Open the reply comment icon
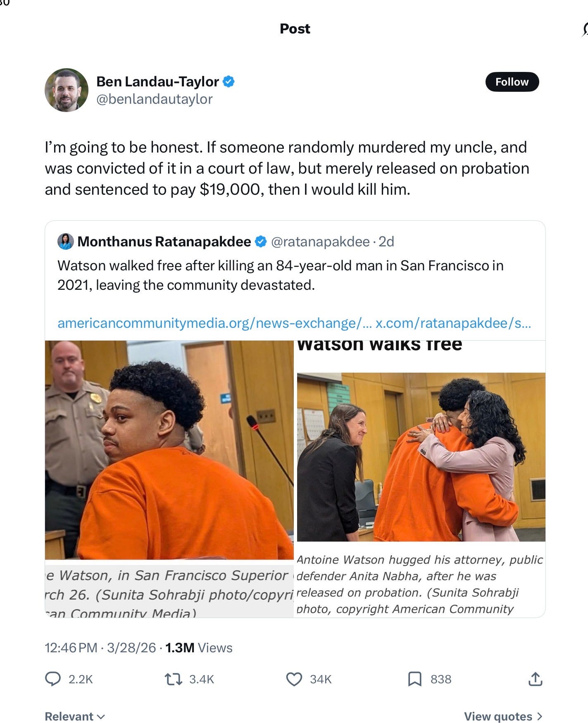This screenshot has width=588, height=723. coord(53,679)
